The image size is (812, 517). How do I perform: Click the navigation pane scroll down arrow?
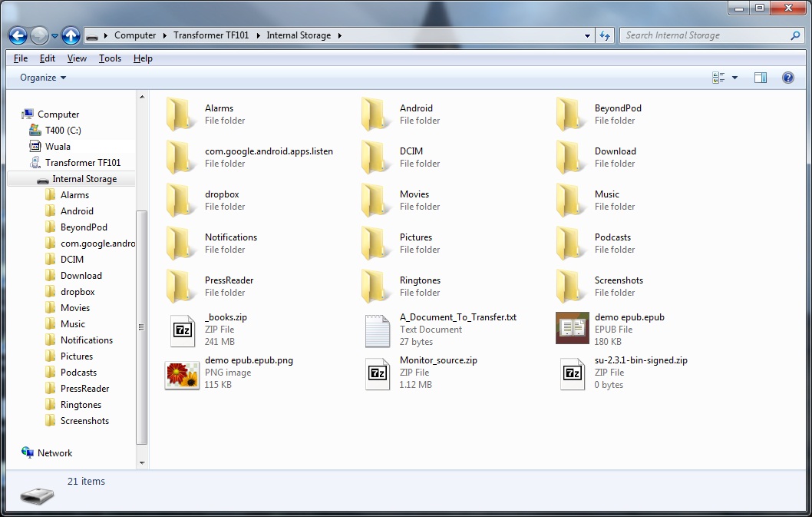coord(141,463)
